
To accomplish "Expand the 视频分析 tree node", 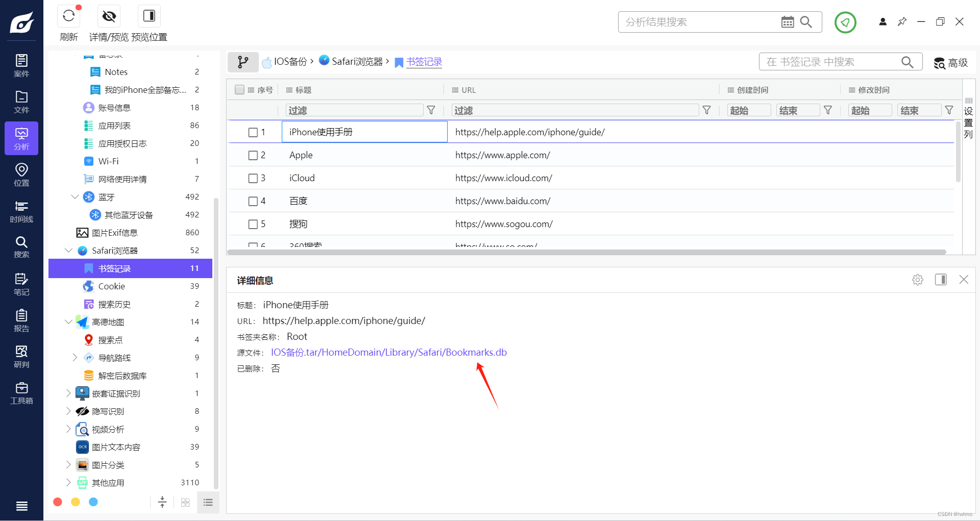I will pos(68,429).
